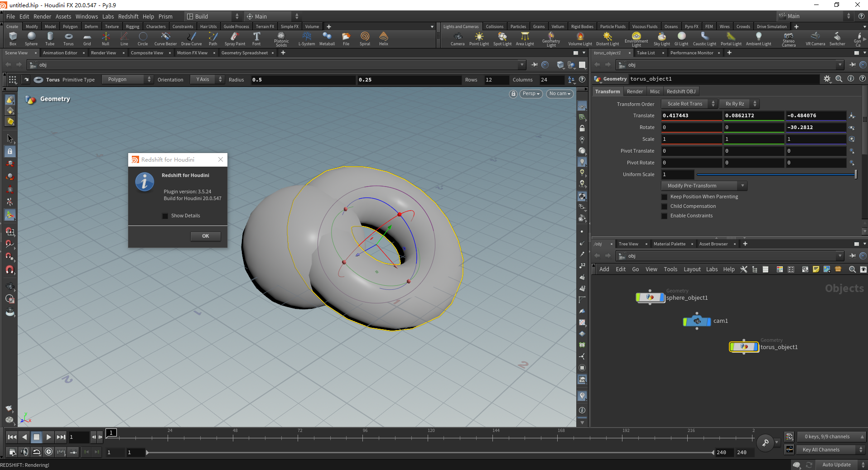Expand the Transform Order dropdown
The width and height of the screenshot is (868, 470).
[689, 104]
